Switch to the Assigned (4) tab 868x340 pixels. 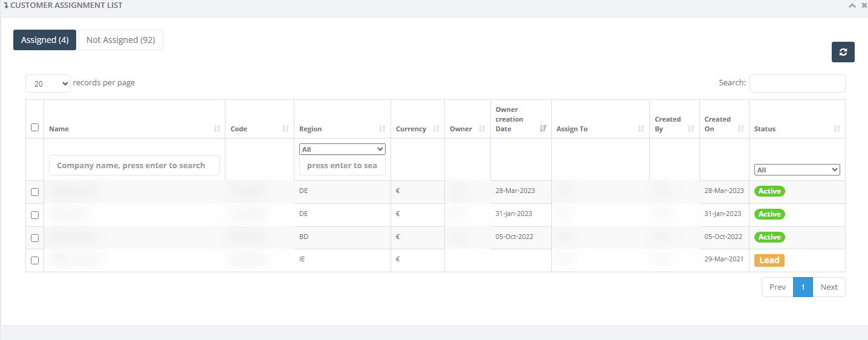[45, 40]
